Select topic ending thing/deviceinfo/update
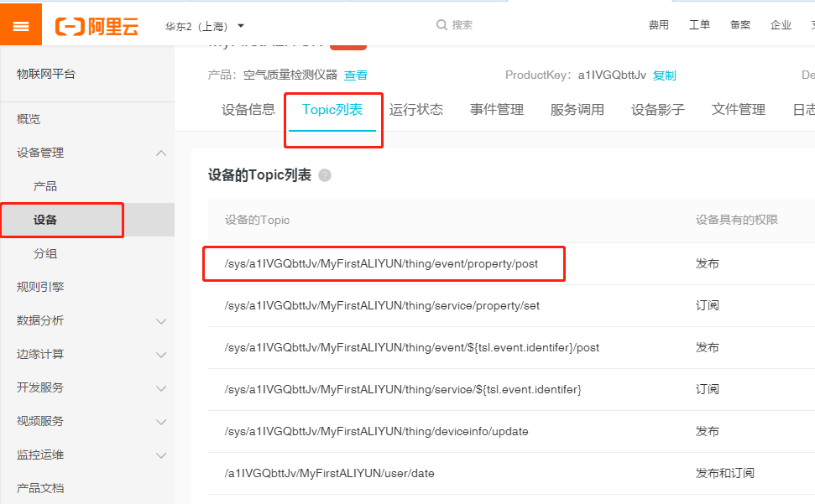 (376, 431)
